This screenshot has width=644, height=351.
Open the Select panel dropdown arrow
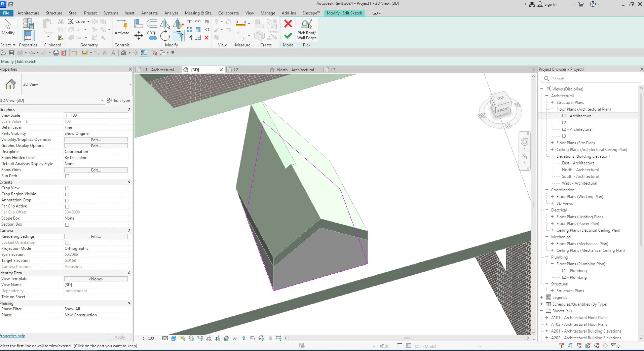tap(14, 45)
